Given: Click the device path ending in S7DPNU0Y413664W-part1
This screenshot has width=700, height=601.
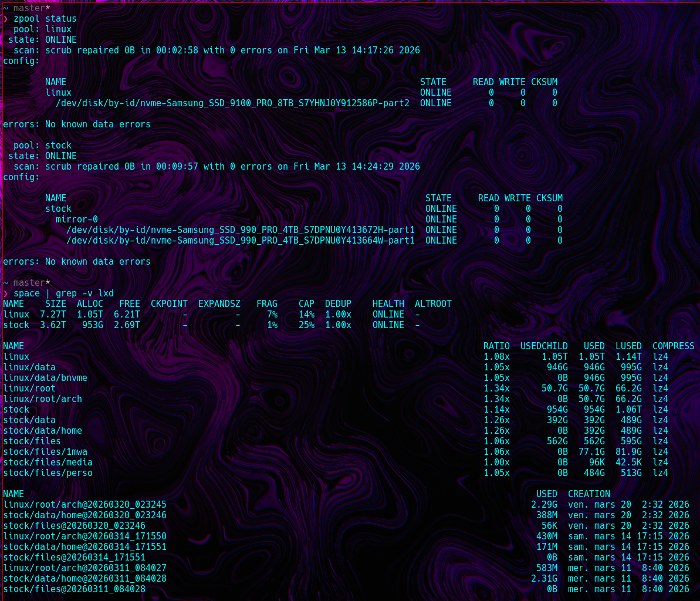Looking at the screenshot, I should coord(241,241).
